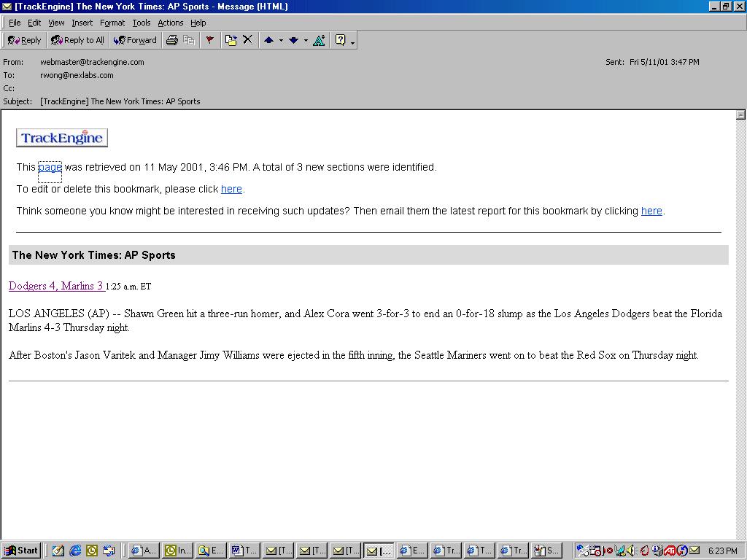Click the heading 'The New York Times: AP Sports'
Screen dimensions: 747x560
[x=94, y=254]
